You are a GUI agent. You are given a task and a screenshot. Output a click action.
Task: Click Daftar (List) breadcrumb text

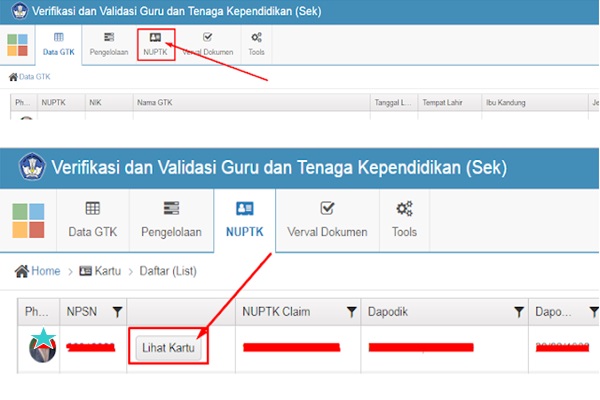(168, 271)
